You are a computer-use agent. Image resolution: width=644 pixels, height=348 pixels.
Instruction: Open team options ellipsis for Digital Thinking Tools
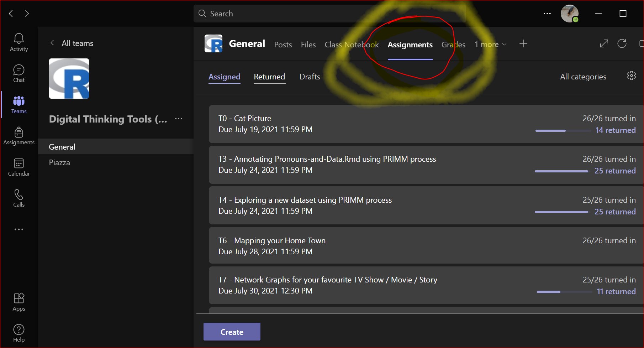coord(179,119)
